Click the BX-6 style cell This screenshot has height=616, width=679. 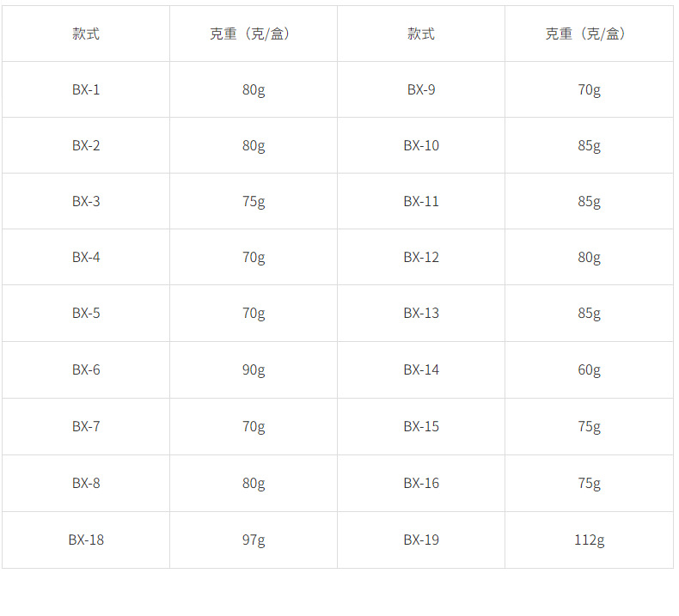point(86,369)
